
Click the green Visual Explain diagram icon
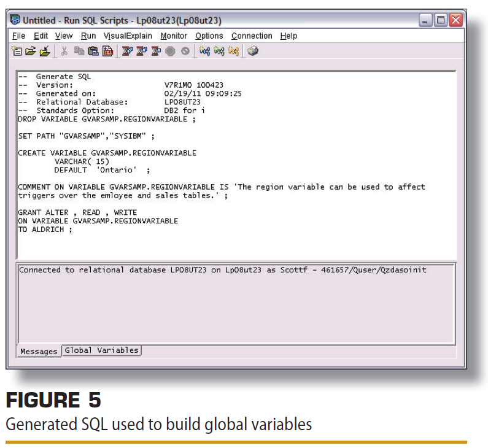coord(219,51)
